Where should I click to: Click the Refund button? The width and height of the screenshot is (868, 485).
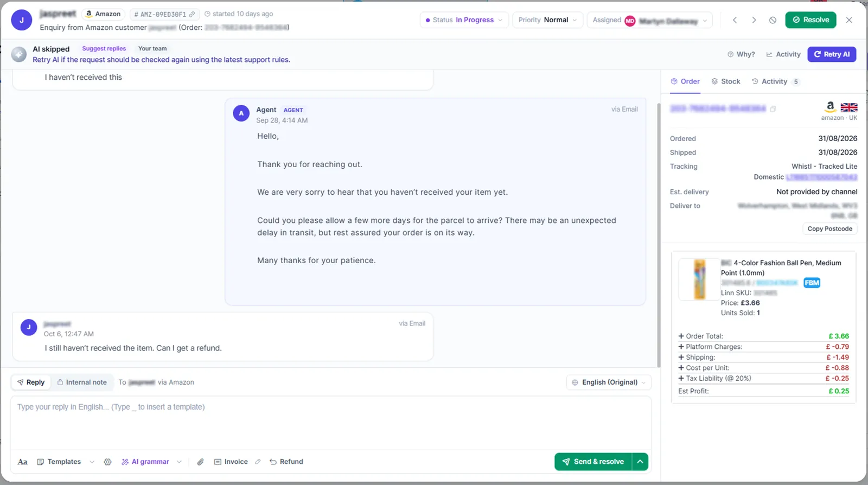click(x=286, y=462)
